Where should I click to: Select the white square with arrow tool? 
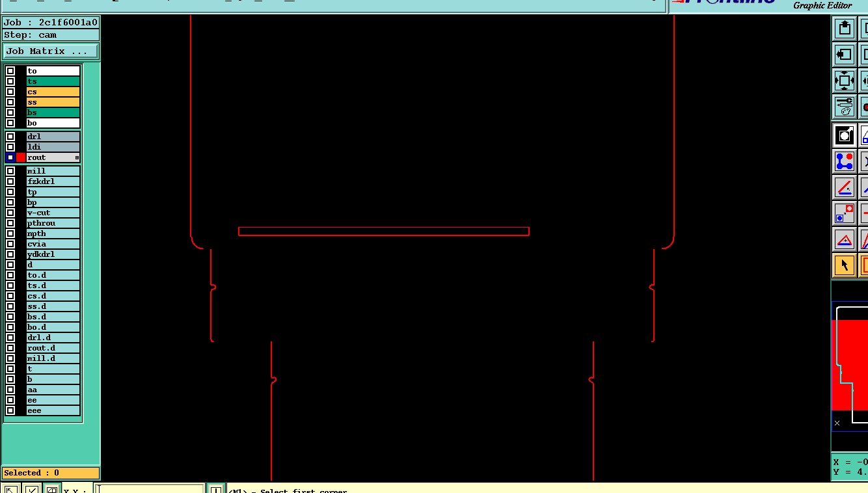click(x=844, y=135)
